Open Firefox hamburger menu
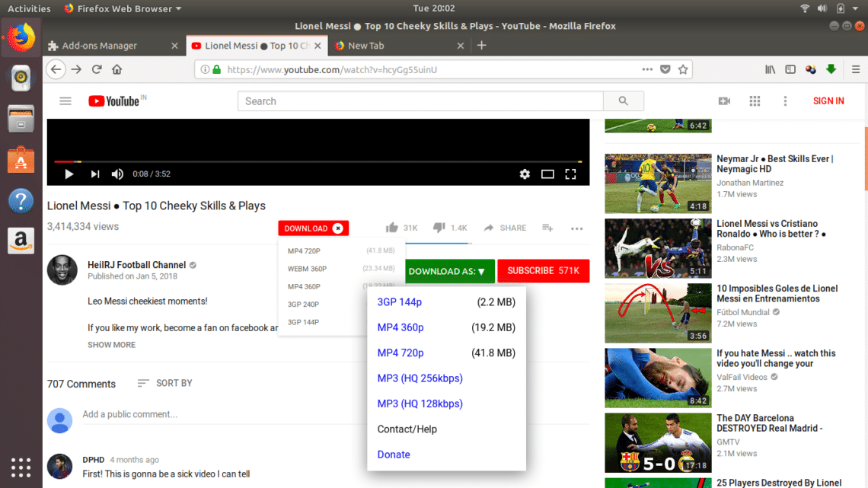This screenshot has height=488, width=868. tap(856, 69)
